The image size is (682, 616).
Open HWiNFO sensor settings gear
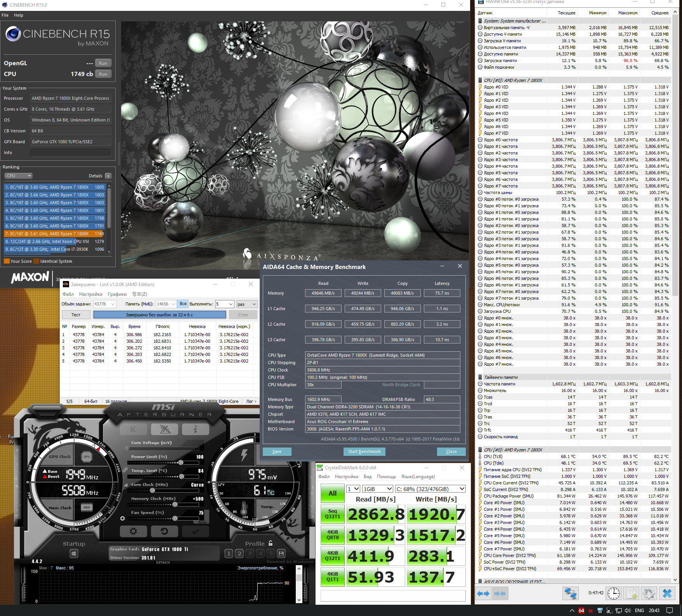(649, 593)
